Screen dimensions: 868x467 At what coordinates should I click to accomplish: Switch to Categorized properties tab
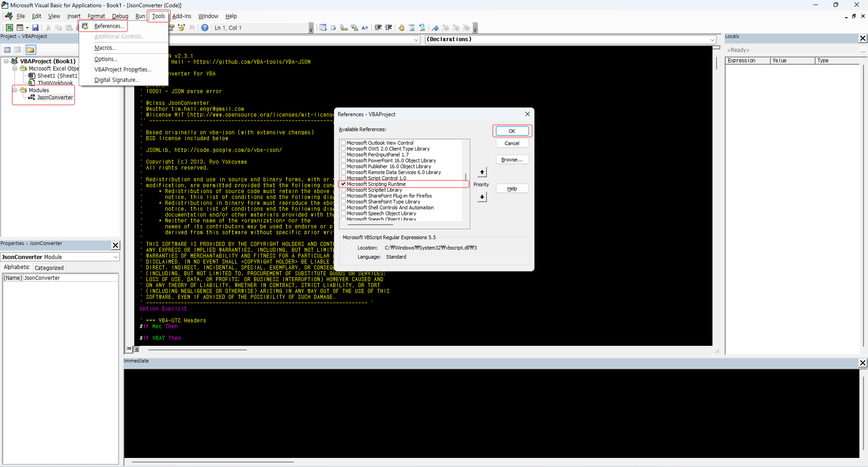click(x=49, y=268)
